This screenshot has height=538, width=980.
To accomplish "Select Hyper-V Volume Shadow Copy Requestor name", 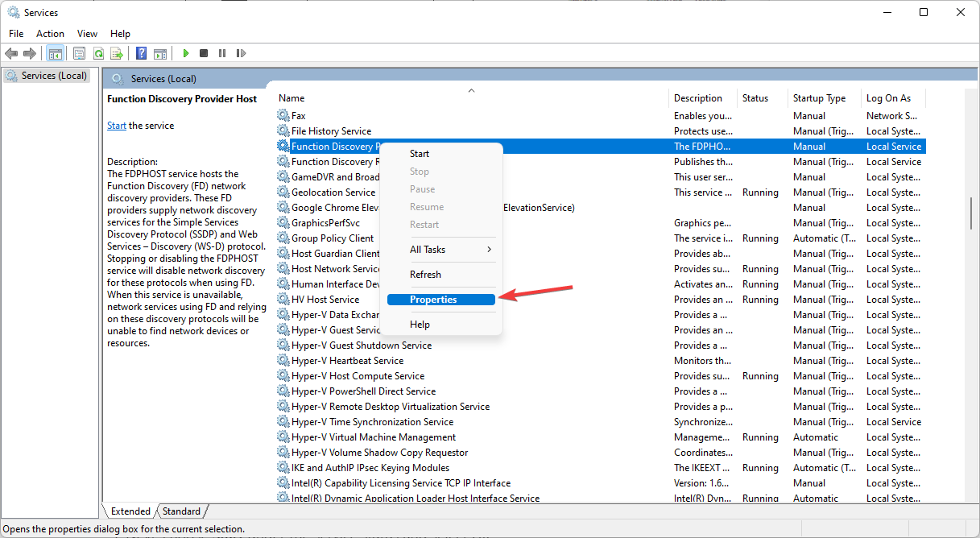I will 379,453.
